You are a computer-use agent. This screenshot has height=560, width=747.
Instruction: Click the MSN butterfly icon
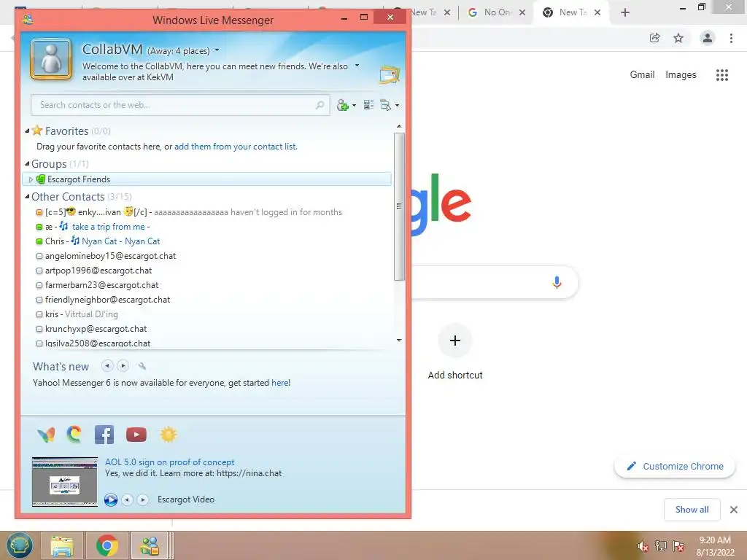(x=46, y=435)
